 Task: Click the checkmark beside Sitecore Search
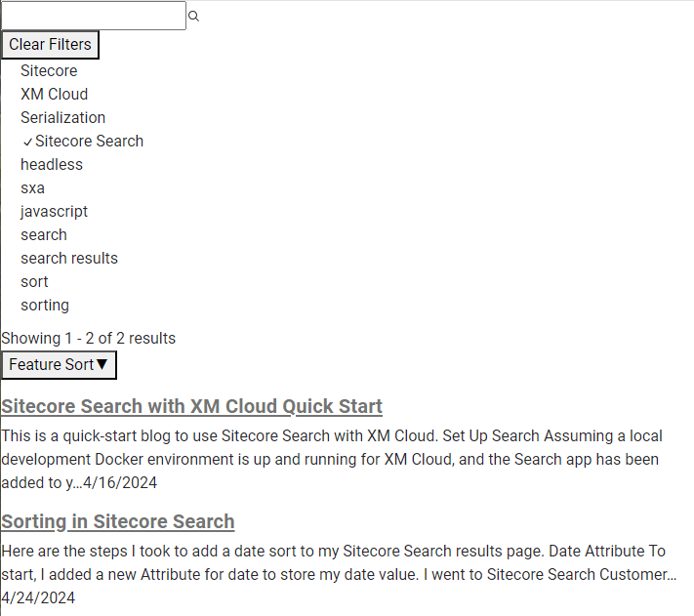click(x=27, y=143)
